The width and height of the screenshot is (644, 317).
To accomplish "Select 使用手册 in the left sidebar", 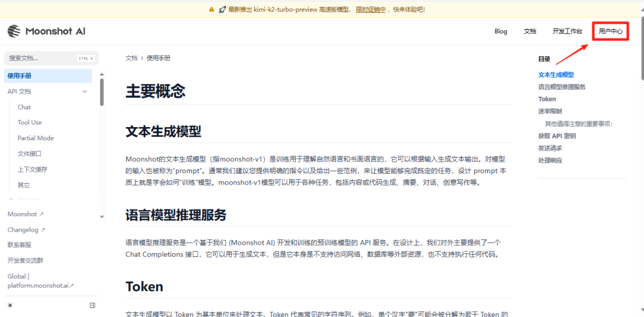I will click(48, 76).
